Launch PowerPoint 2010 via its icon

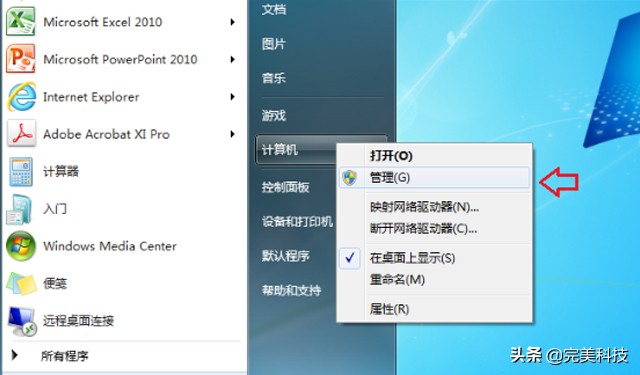click(x=21, y=59)
